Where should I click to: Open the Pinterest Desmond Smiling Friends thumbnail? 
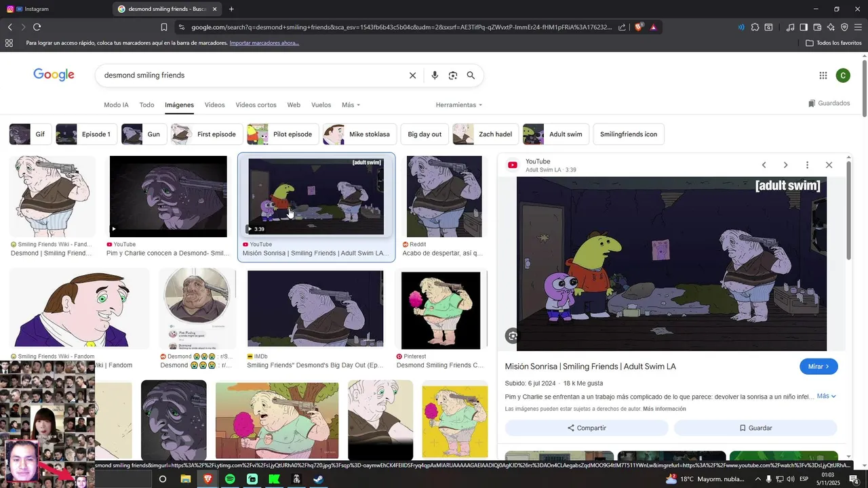pyautogui.click(x=441, y=310)
